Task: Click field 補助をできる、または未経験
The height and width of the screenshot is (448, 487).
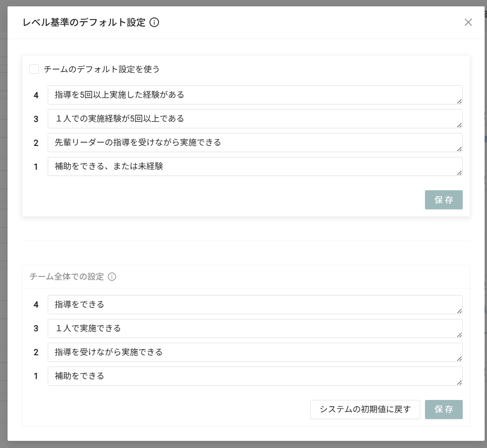Action: (254, 166)
